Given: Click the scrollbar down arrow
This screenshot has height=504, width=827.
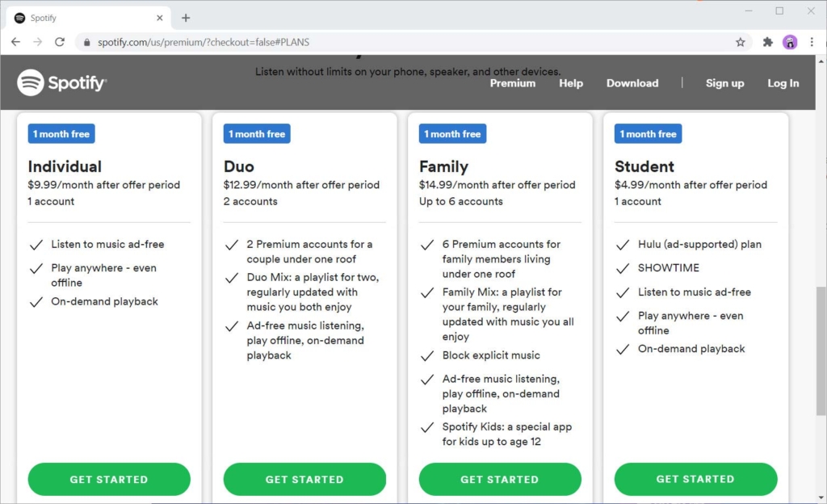Looking at the screenshot, I should pos(821,498).
